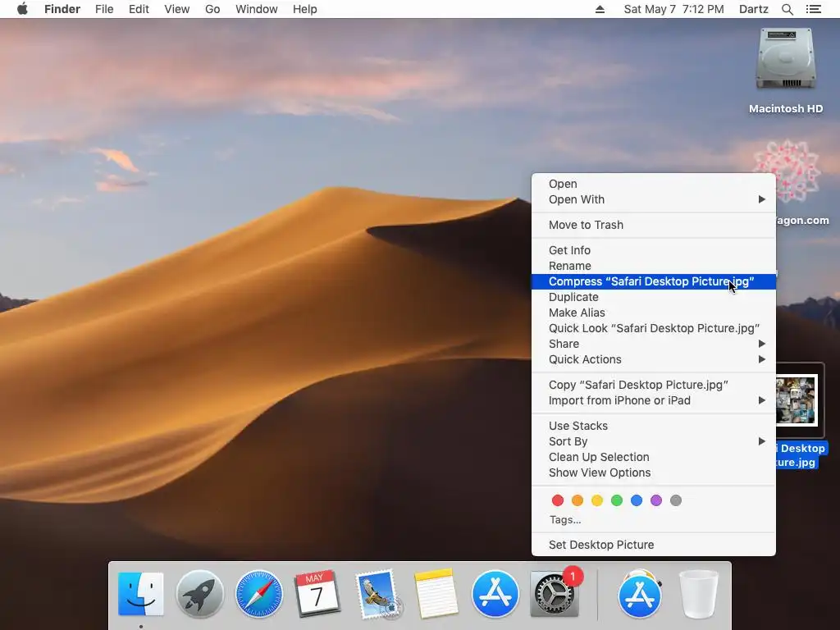840x630 pixels.
Task: Toggle Use Stacks
Action: (x=653, y=426)
